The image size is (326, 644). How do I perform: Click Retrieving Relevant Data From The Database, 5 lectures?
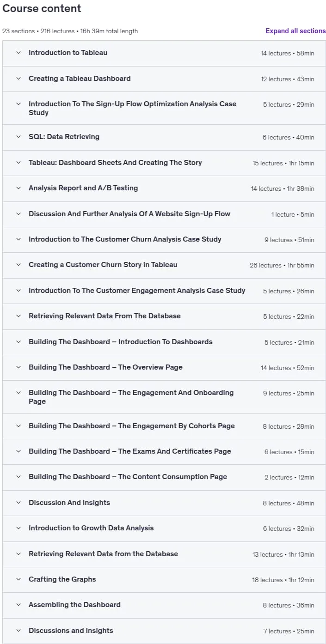click(x=164, y=316)
